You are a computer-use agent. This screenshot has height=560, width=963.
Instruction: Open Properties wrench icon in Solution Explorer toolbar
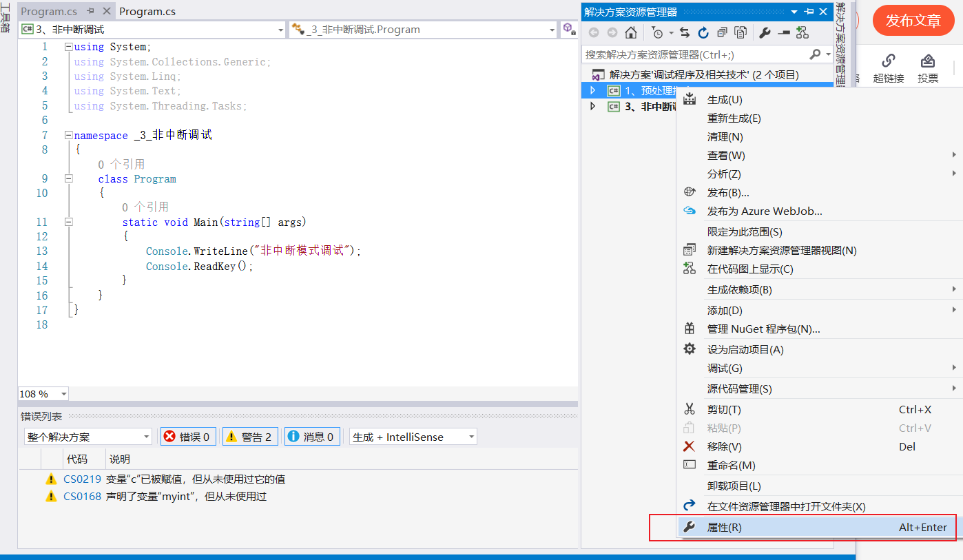point(765,32)
